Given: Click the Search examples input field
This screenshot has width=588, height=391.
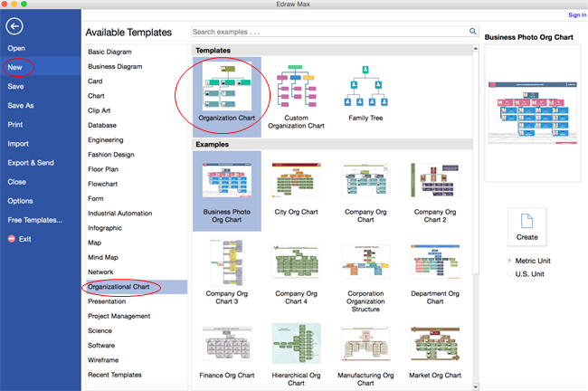Looking at the screenshot, I should [x=330, y=32].
